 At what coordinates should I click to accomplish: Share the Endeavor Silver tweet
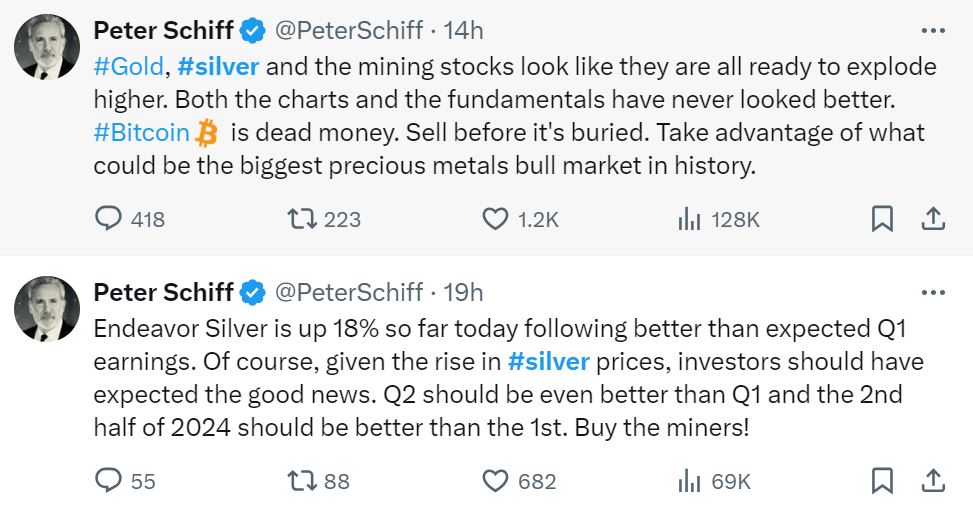[932, 481]
